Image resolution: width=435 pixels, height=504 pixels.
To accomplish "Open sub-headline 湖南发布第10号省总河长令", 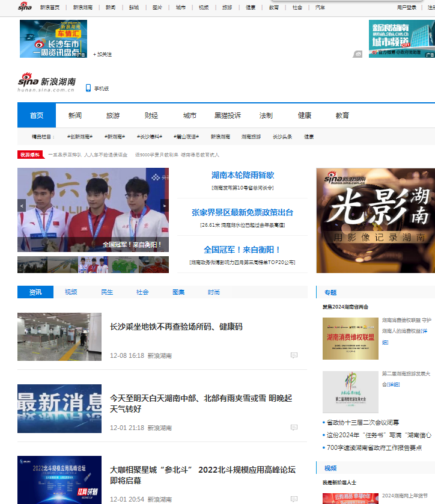I will pos(242,188).
